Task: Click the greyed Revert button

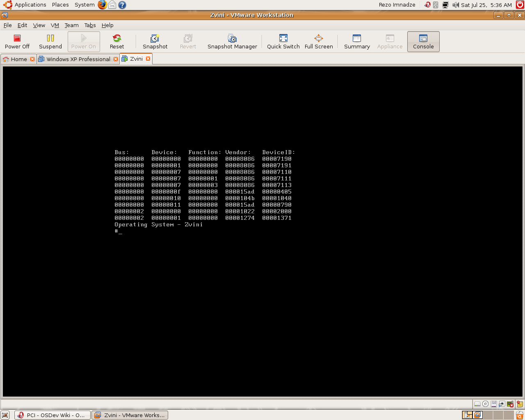Action: 188,42
